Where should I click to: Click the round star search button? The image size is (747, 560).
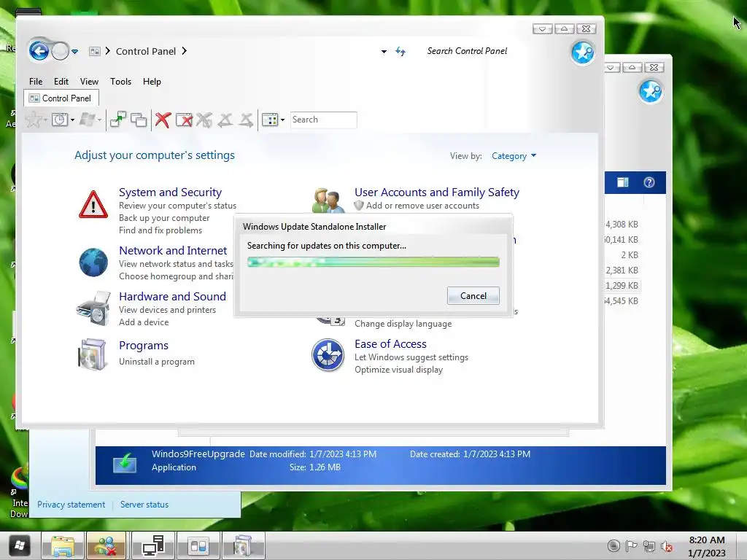[x=583, y=52]
